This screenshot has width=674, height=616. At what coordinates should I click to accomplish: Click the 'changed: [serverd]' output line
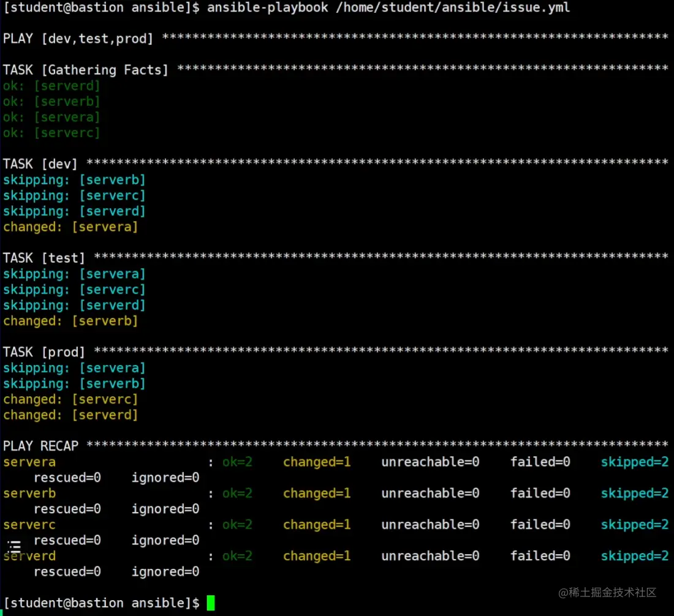click(x=70, y=415)
